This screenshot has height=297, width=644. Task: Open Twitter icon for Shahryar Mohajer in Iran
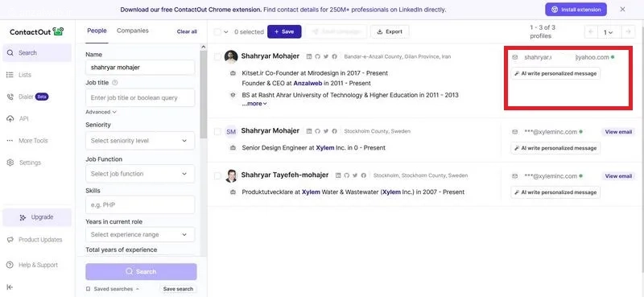tap(326, 56)
